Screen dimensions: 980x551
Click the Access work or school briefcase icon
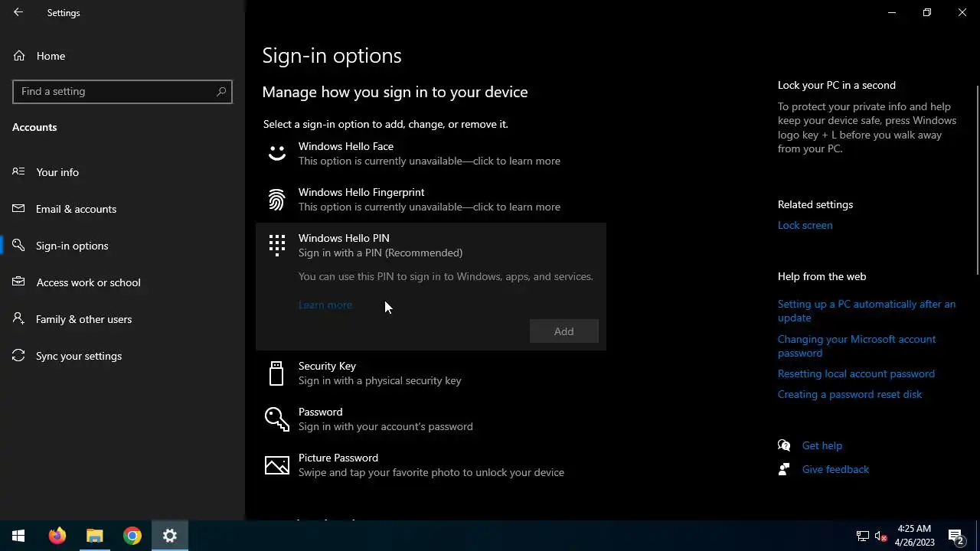tap(18, 282)
